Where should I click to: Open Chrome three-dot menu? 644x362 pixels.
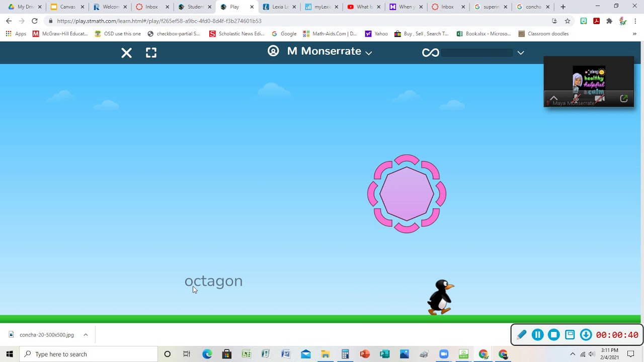tap(635, 21)
